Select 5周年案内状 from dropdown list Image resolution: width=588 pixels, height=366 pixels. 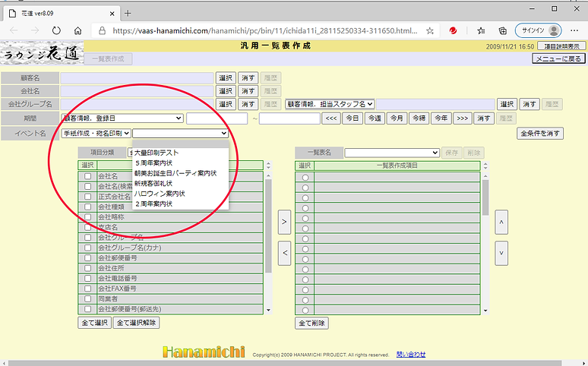(180, 163)
